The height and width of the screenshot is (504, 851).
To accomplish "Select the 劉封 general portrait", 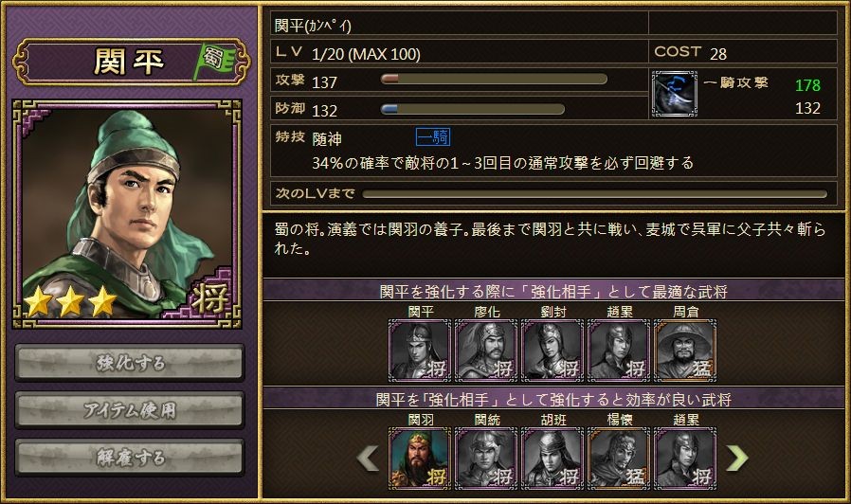I will tap(552, 350).
